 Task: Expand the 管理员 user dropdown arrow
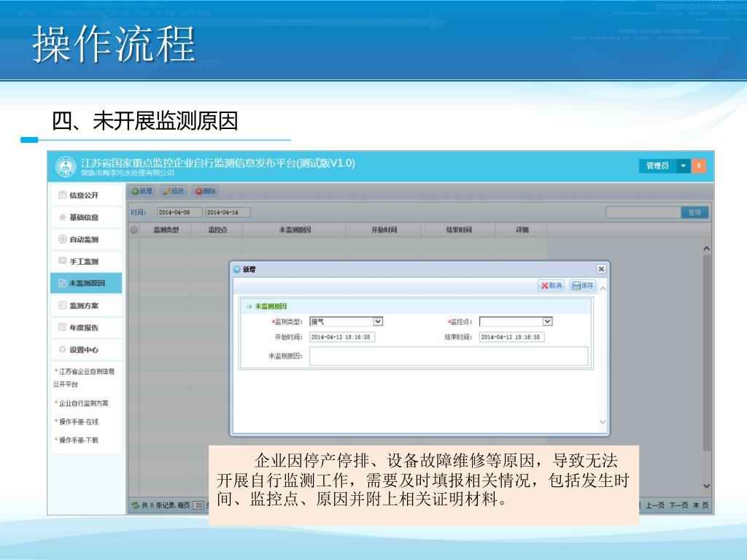[683, 166]
